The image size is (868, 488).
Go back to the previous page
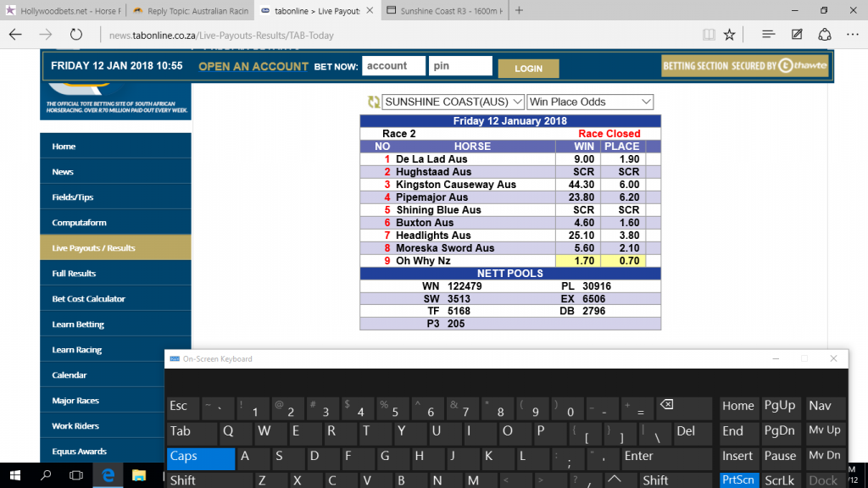tap(15, 35)
